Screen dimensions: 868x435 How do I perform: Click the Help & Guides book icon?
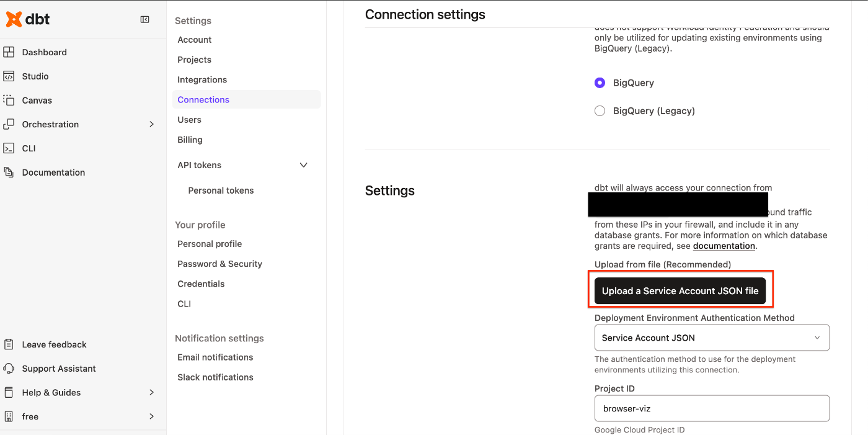coord(9,392)
